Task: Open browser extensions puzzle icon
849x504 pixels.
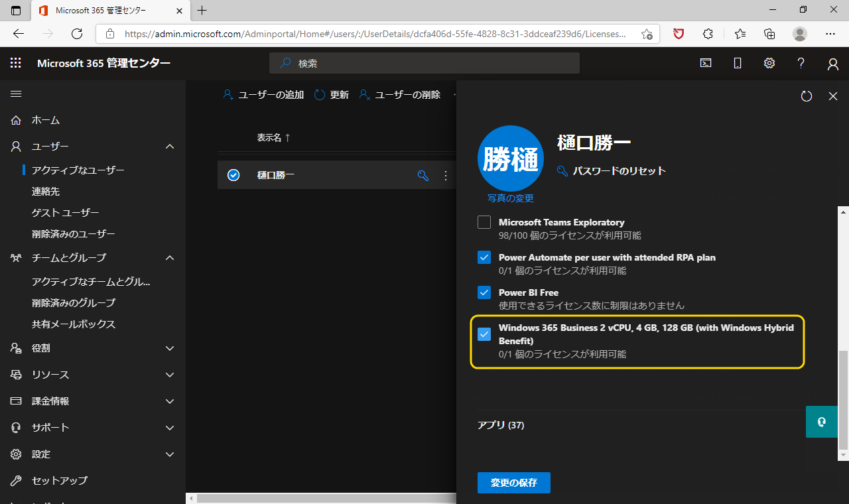Action: (x=708, y=34)
